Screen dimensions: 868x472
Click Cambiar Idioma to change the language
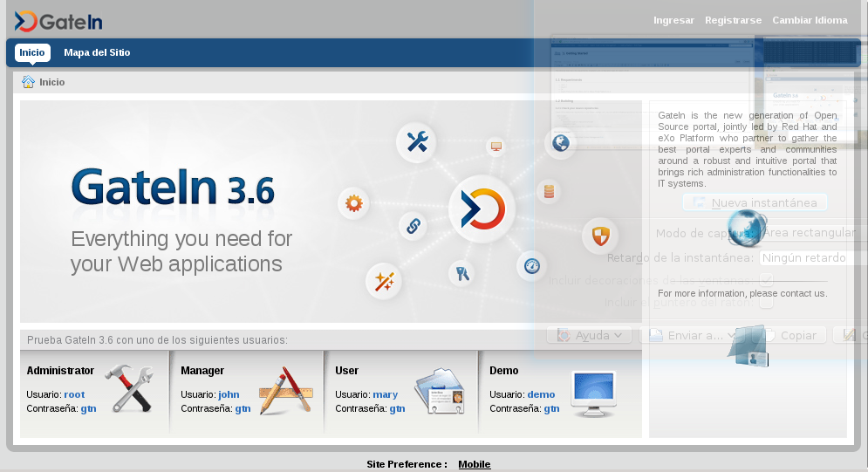(810, 20)
